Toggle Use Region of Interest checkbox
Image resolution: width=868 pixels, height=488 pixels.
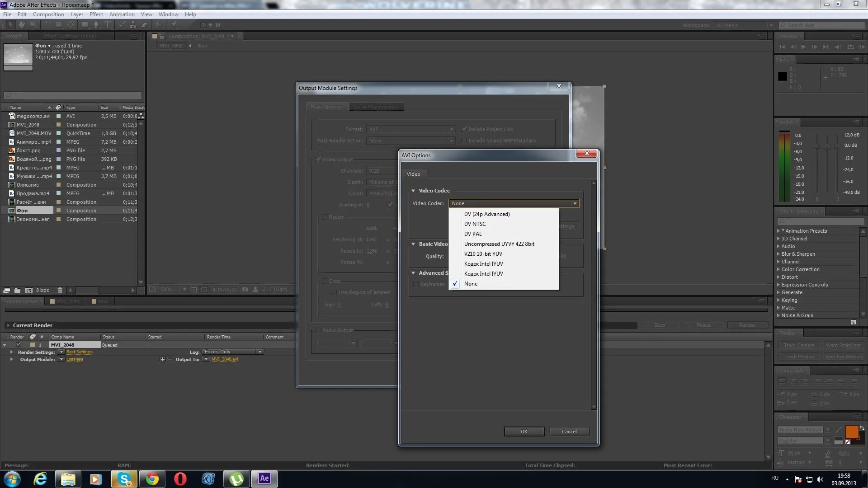[x=334, y=292]
